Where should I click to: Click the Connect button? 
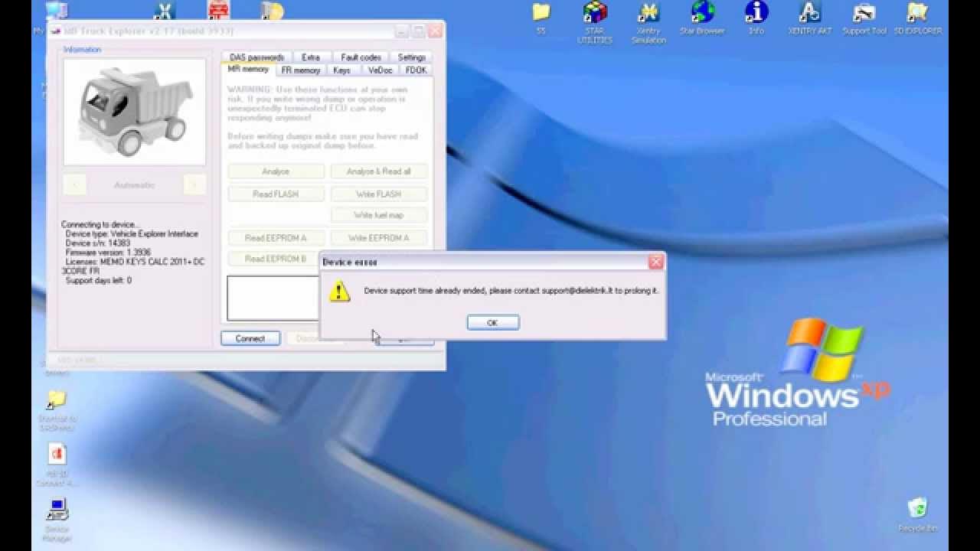(250, 338)
